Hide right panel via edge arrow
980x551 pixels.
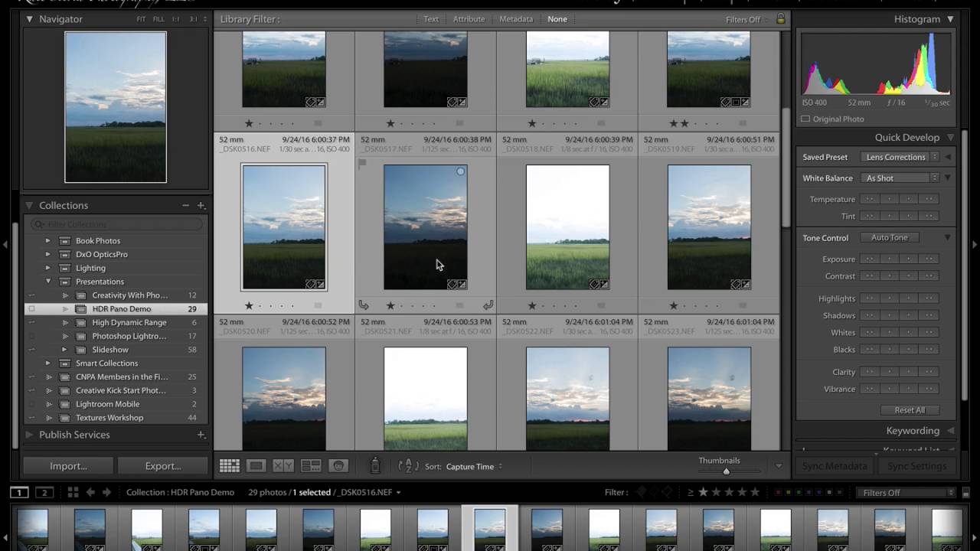[975, 245]
